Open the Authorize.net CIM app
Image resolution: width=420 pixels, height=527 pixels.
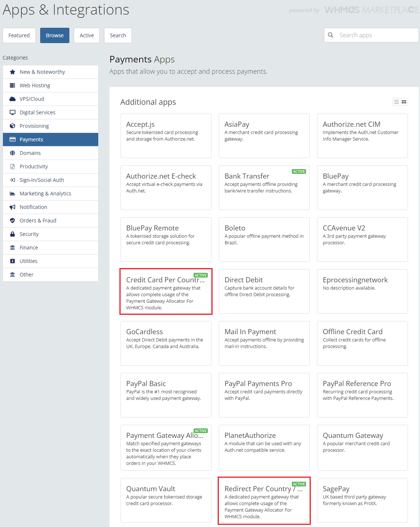(x=362, y=136)
